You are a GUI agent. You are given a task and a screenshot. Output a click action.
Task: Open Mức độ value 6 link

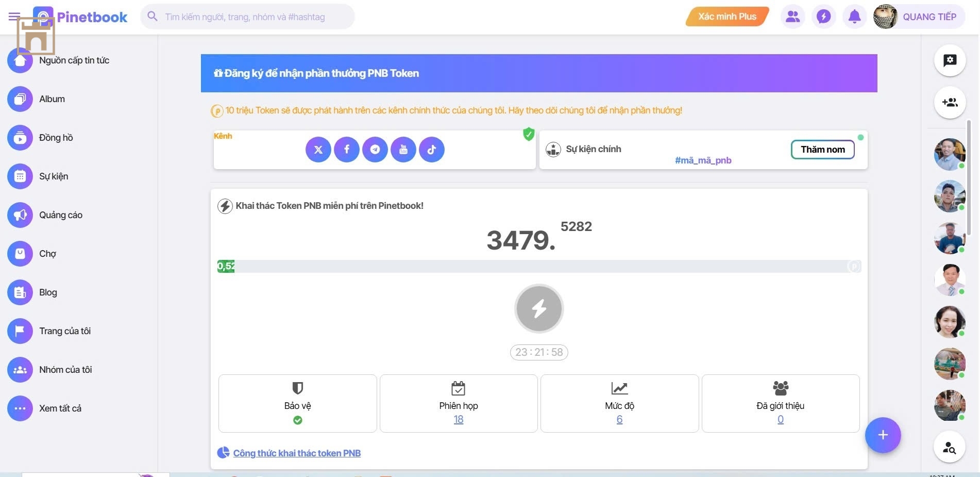click(x=619, y=420)
